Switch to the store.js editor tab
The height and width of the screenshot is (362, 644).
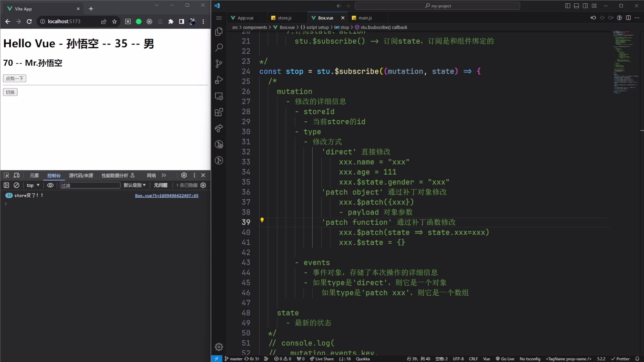tap(284, 18)
